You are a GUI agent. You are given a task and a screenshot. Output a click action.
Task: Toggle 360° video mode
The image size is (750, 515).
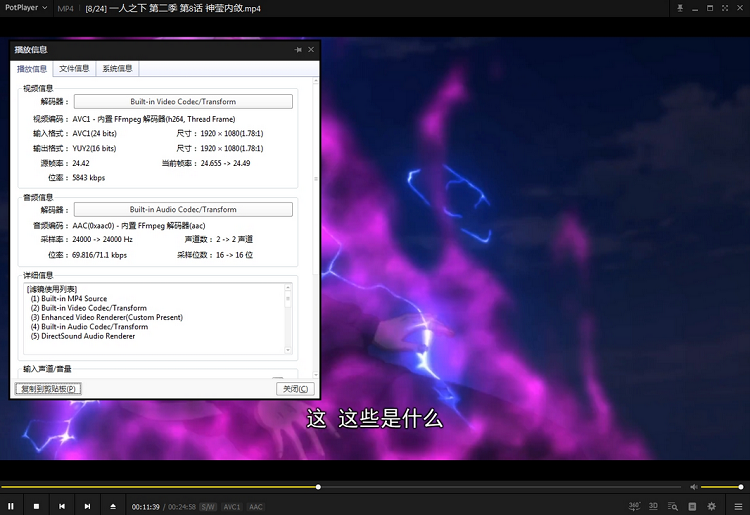(x=634, y=506)
